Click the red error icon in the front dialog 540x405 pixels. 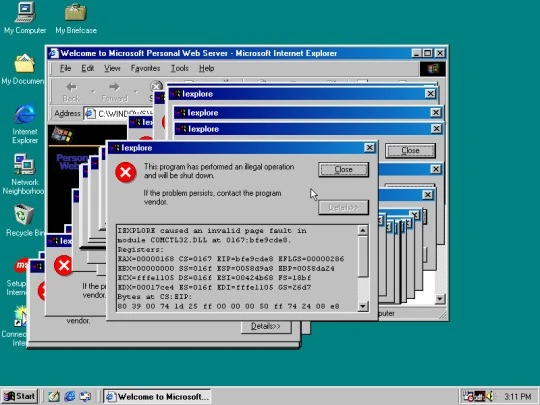(126, 172)
